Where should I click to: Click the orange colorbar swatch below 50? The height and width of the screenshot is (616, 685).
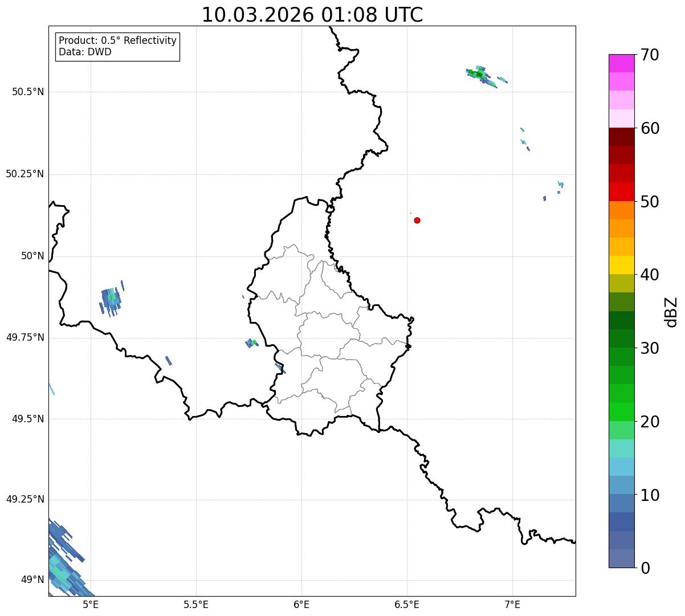(622, 210)
